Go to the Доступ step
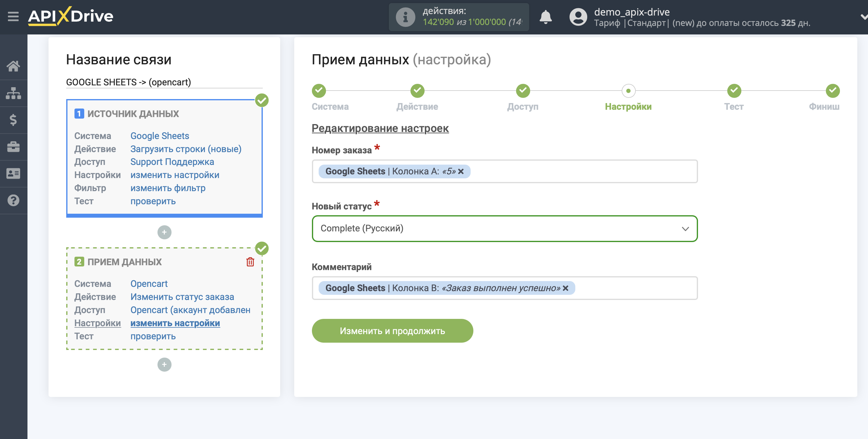 (x=523, y=91)
